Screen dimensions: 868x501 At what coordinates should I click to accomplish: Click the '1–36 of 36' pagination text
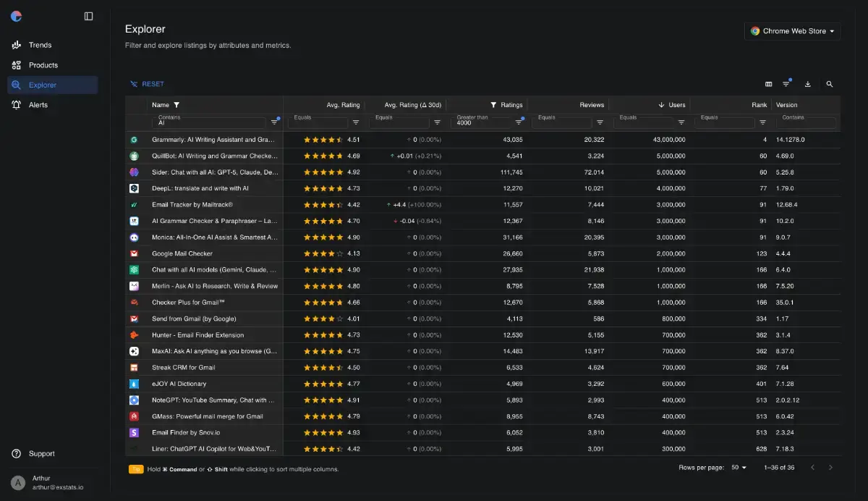(x=779, y=468)
